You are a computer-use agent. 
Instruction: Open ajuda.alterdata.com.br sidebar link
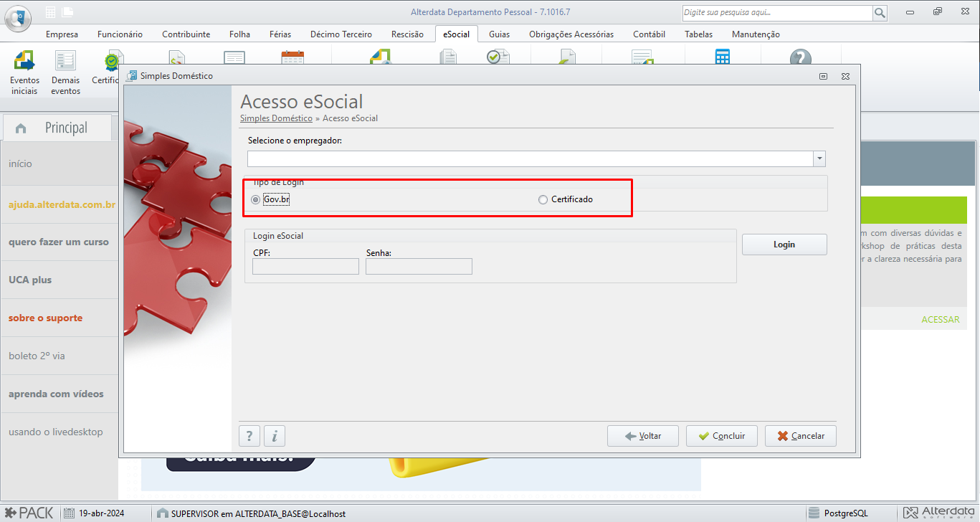click(62, 204)
